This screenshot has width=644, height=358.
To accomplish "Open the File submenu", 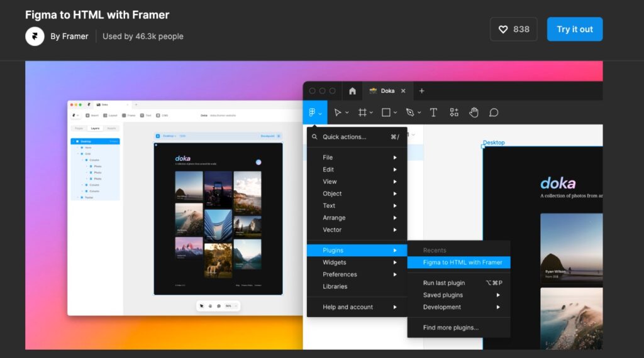I will point(357,158).
